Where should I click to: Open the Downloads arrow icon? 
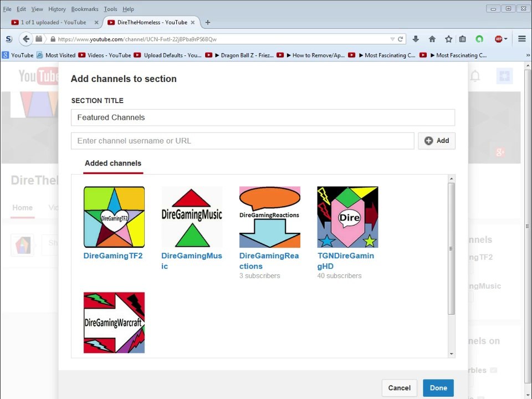pos(416,39)
